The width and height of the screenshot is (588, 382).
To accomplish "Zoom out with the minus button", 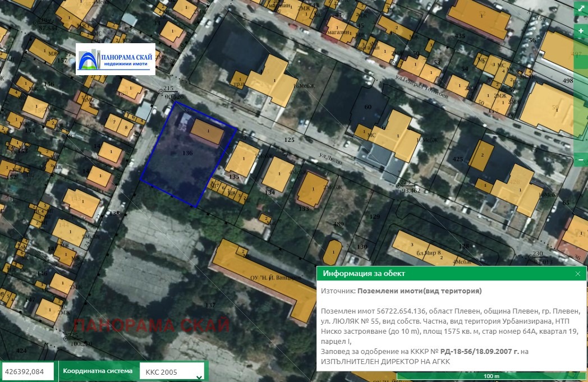I will [x=581, y=160].
